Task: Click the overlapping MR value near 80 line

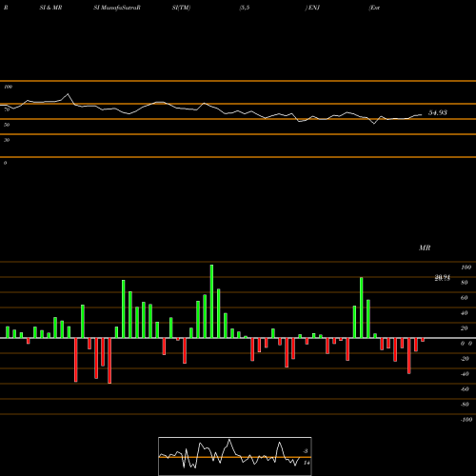Action: point(443,278)
